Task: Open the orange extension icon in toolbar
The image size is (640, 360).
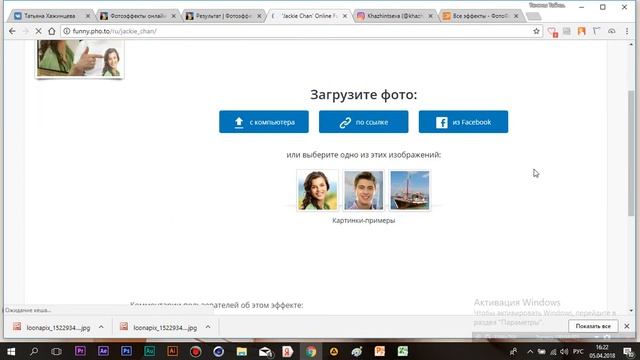Action: coord(582,31)
